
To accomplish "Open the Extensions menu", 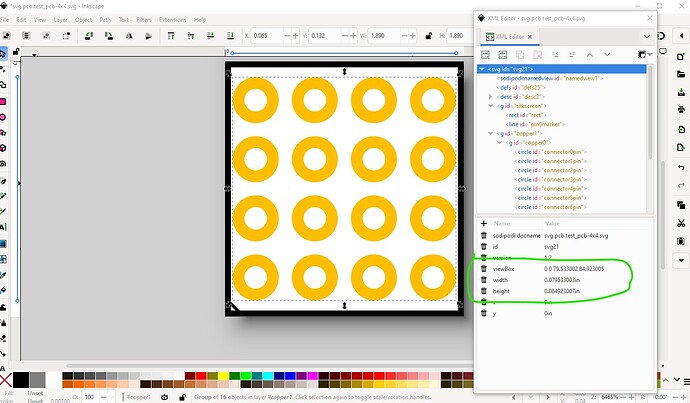I will coord(172,20).
